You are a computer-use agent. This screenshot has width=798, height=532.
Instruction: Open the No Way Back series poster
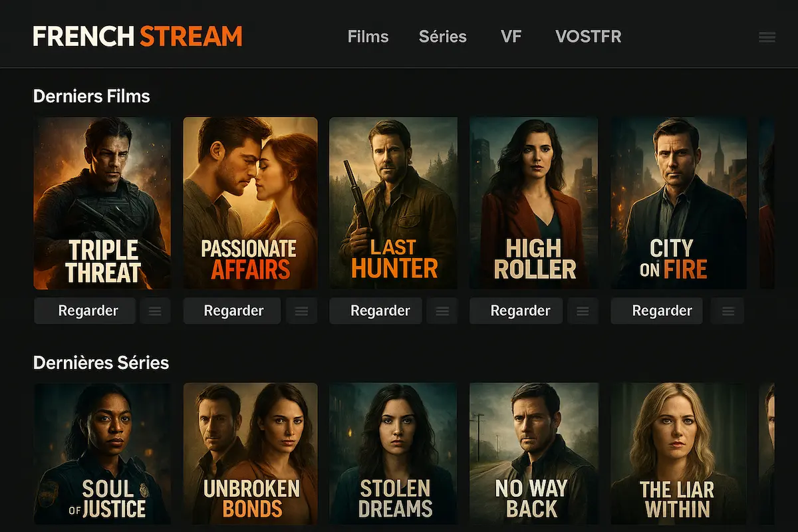point(534,454)
